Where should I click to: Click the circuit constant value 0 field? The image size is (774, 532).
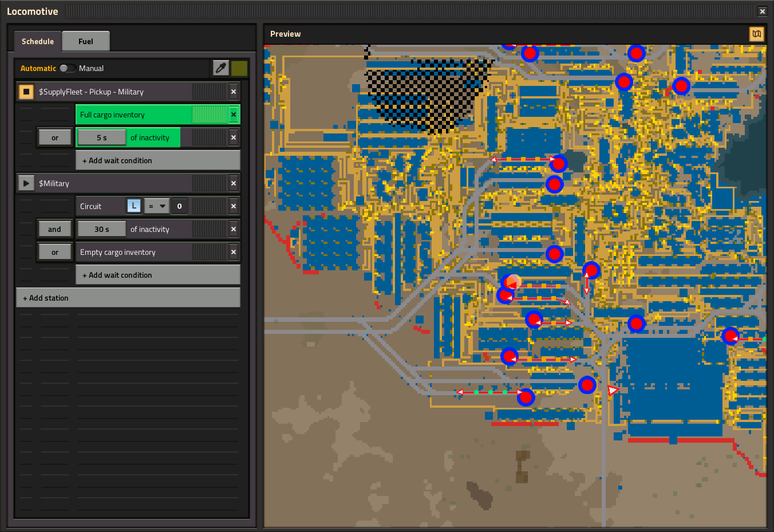179,206
